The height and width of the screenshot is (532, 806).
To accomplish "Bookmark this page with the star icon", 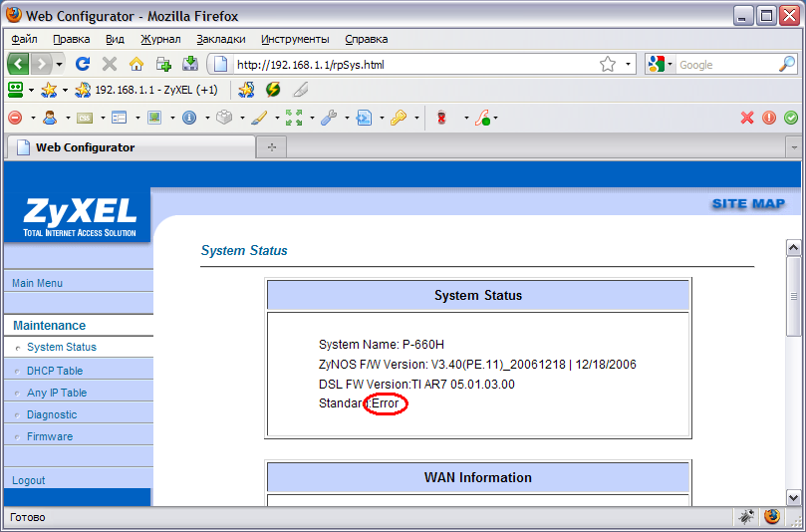I will point(608,64).
